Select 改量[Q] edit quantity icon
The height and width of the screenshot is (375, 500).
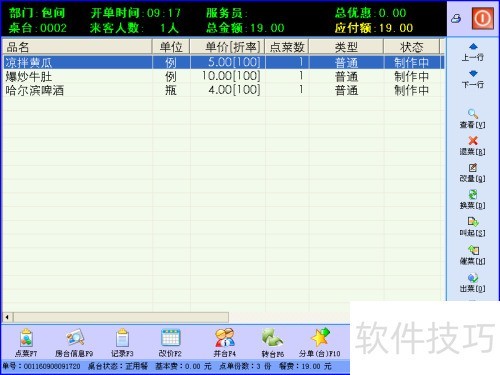pyautogui.click(x=473, y=173)
